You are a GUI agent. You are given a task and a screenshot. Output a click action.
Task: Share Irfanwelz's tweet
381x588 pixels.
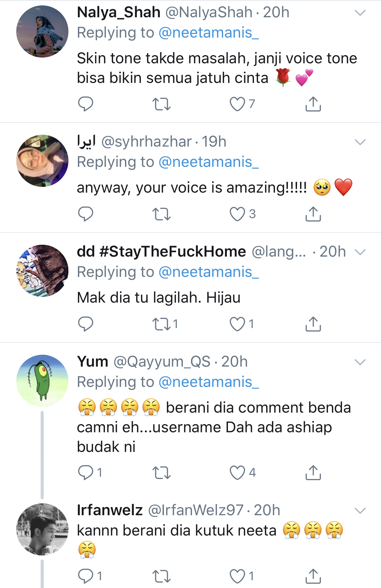pos(313,576)
